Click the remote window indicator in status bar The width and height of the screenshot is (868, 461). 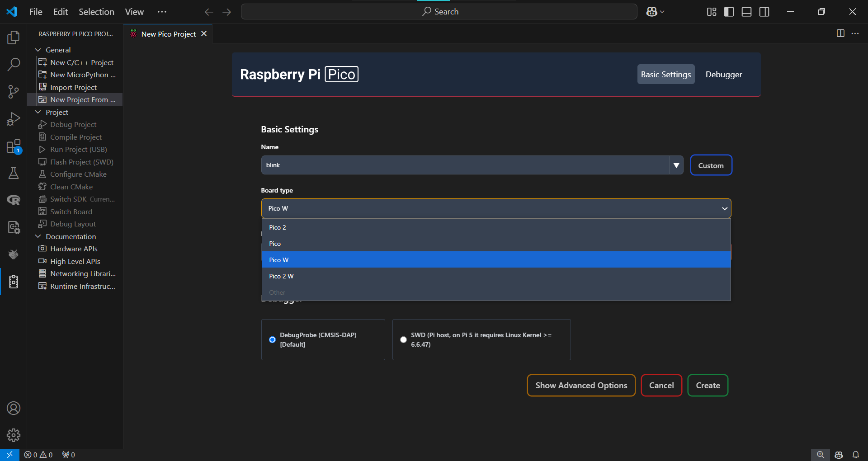point(9,455)
